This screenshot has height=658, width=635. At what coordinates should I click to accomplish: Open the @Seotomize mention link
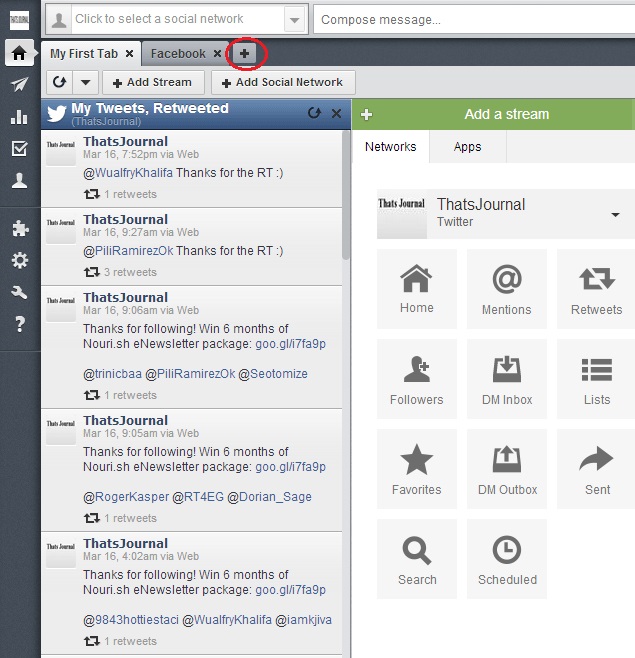pos(273,374)
